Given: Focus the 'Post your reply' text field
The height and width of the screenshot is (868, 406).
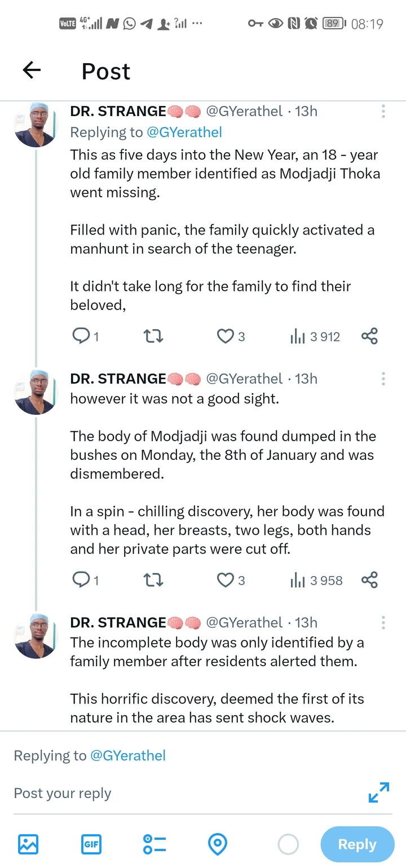Looking at the screenshot, I should 186,793.
